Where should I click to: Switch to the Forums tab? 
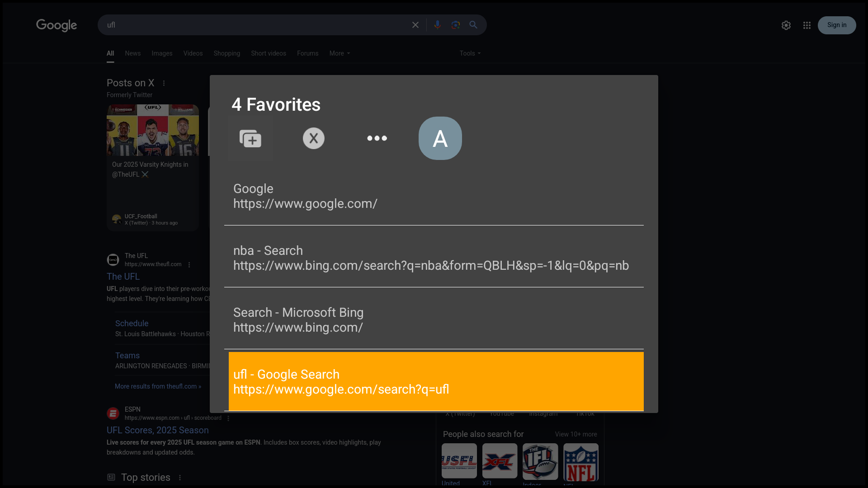(308, 53)
